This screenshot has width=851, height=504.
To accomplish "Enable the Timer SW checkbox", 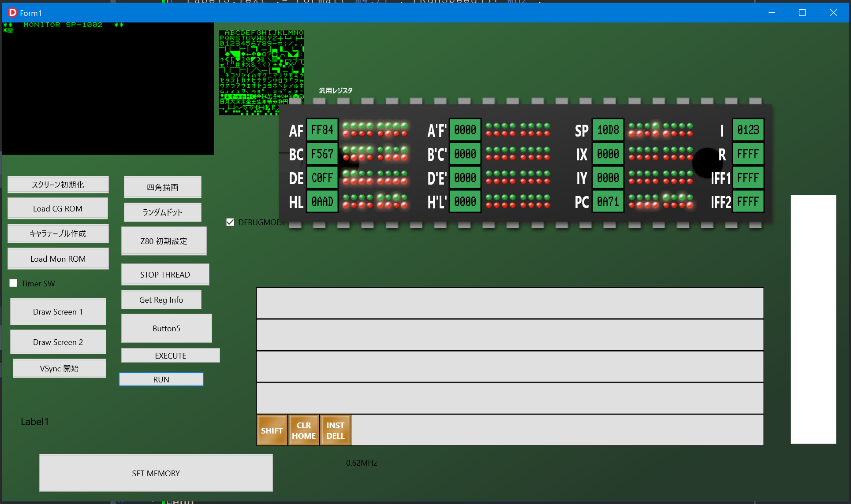I will [x=13, y=283].
